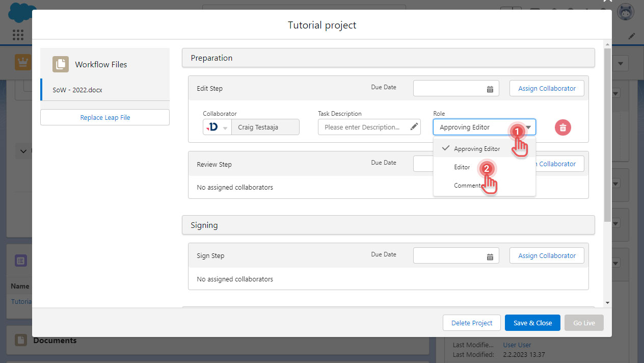The height and width of the screenshot is (363, 644).
Task: Select Commenter from the role menu
Action: [x=464, y=185]
